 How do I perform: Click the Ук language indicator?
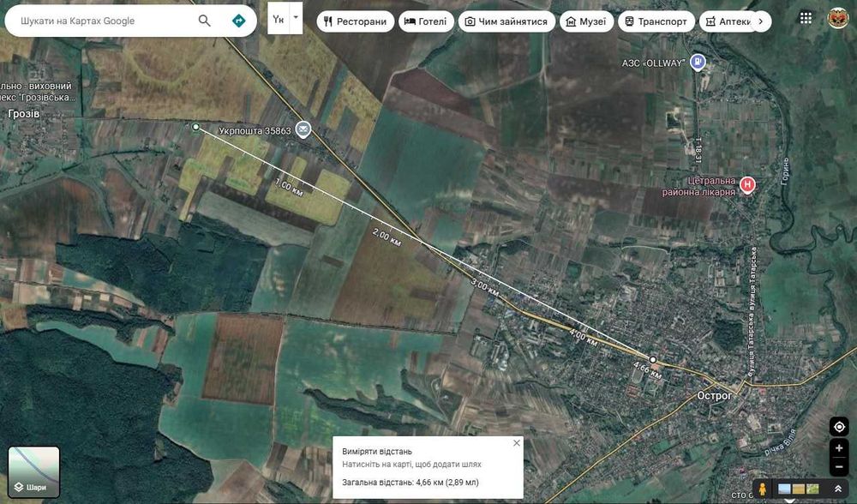(x=279, y=20)
